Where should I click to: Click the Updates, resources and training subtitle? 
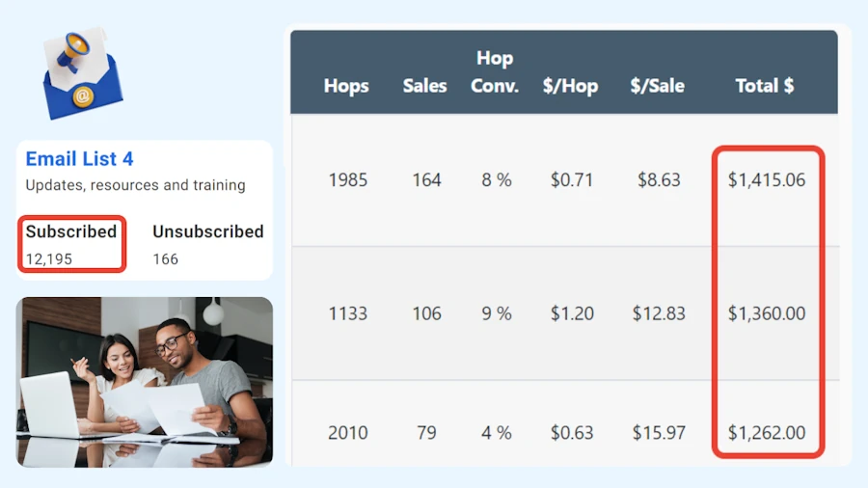point(135,185)
